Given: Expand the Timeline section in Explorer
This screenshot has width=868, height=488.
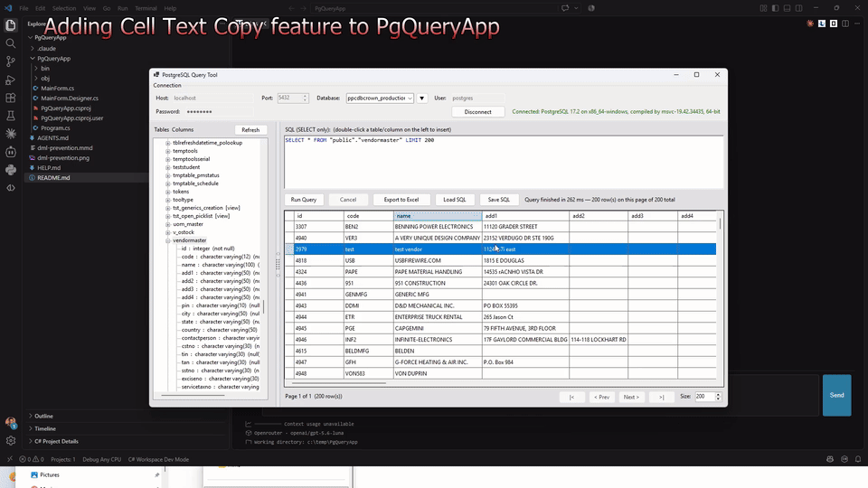Looking at the screenshot, I should [45, 428].
